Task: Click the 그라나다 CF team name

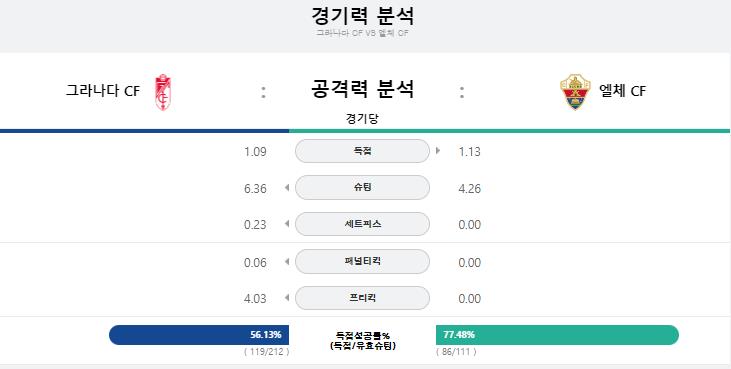Action: point(103,90)
